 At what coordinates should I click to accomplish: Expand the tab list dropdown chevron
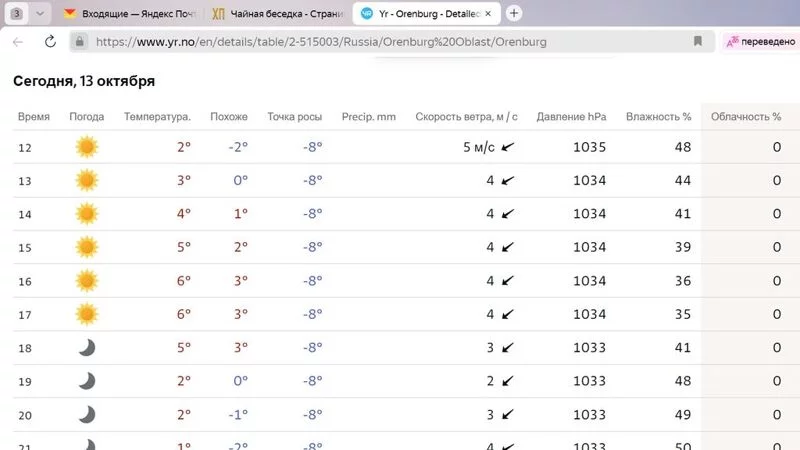tap(40, 14)
